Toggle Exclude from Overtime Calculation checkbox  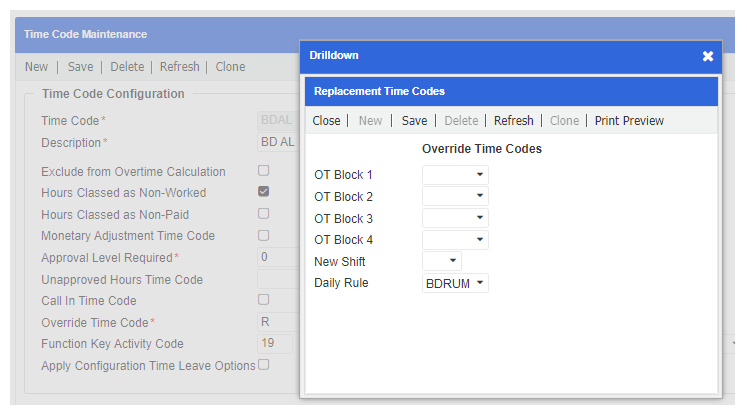click(264, 171)
